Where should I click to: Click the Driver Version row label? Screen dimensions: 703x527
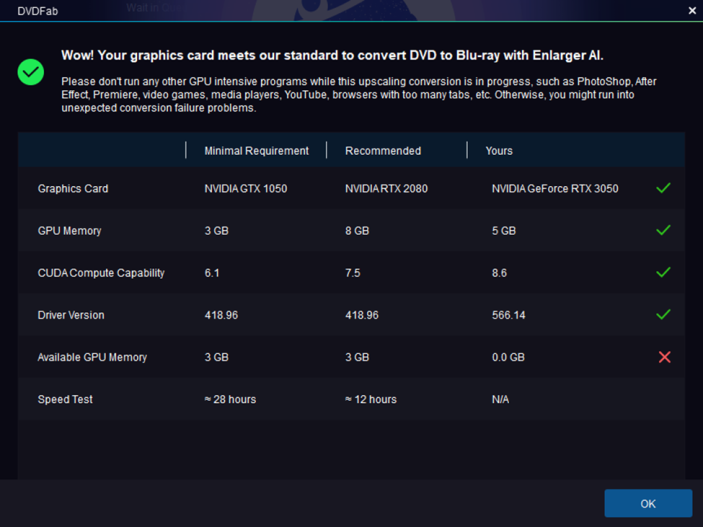[71, 315]
